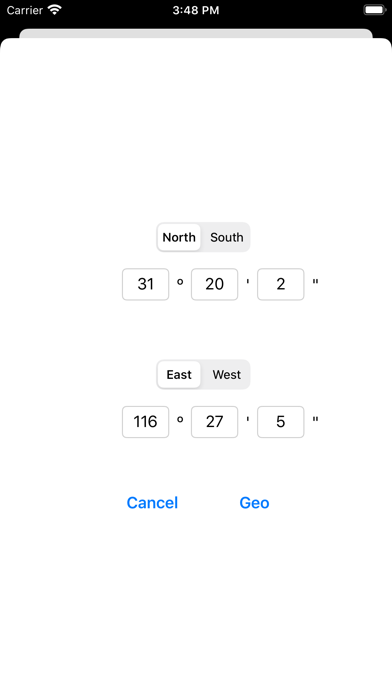Image resolution: width=392 pixels, height=696 pixels.
Task: Tap the Cancel button
Action: tap(152, 502)
